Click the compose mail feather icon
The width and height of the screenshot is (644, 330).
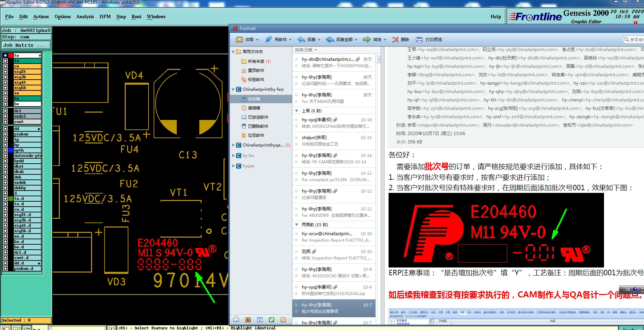268,40
